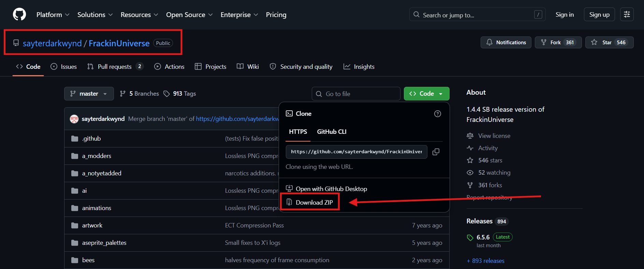Viewport: 644px width, 269px height.
Task: Click the Sign in link
Action: 565,15
